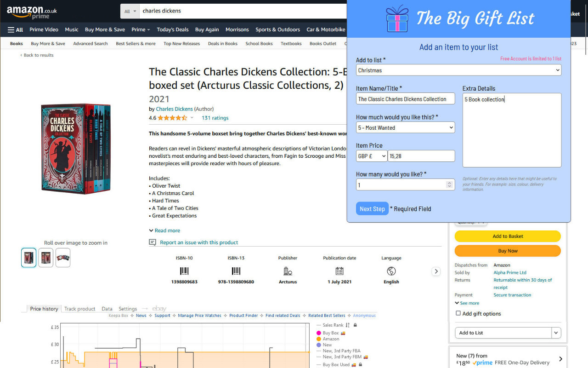Click the next arrow in product details carousel
The image size is (588, 368).
point(436,271)
